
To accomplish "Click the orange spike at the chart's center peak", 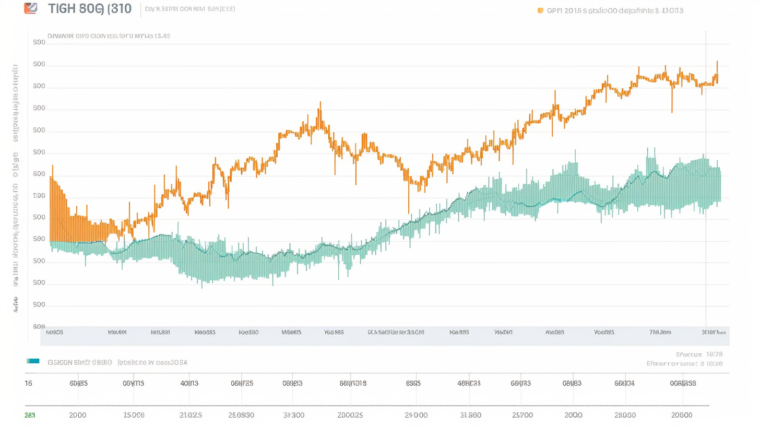I will (319, 108).
